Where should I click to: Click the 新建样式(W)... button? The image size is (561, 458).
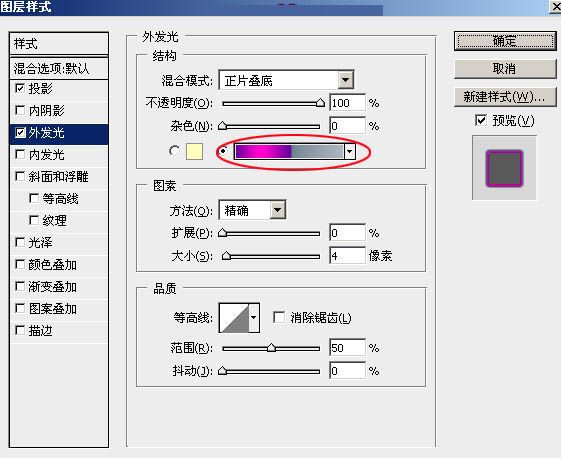pos(505,97)
